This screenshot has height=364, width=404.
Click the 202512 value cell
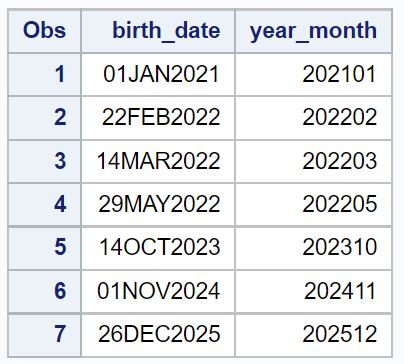pyautogui.click(x=313, y=335)
